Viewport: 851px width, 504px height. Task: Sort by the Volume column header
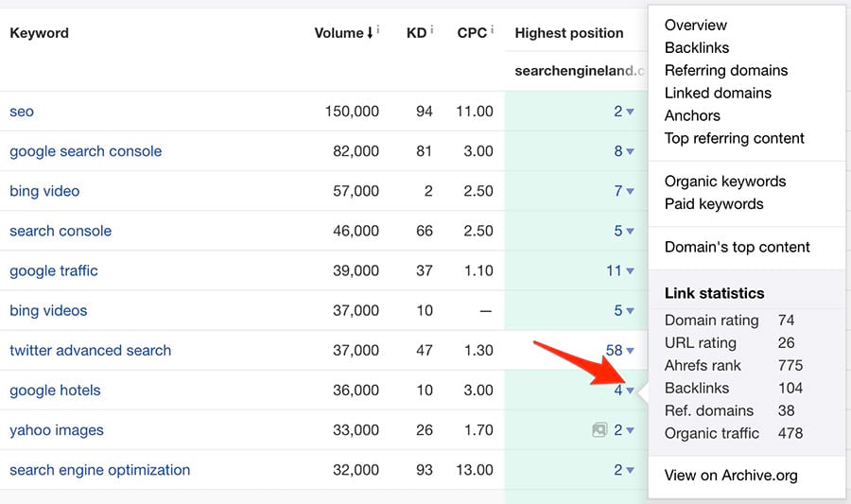pos(339,33)
